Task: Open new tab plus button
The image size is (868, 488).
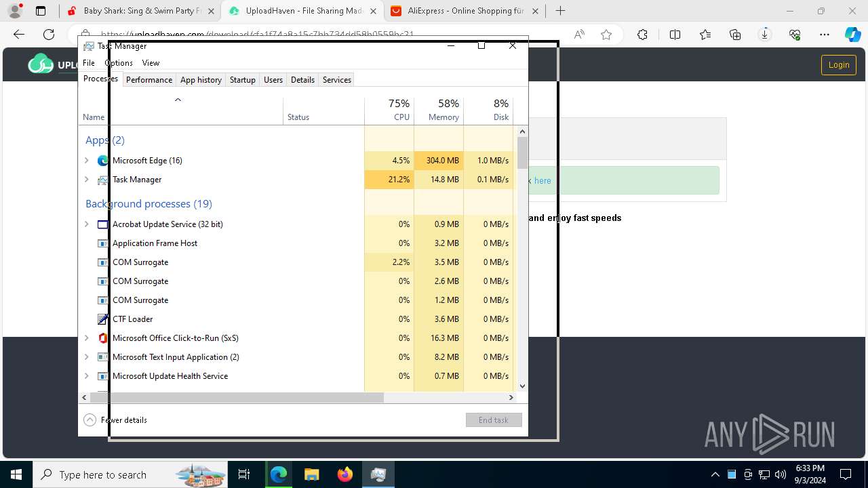Action: (x=560, y=11)
